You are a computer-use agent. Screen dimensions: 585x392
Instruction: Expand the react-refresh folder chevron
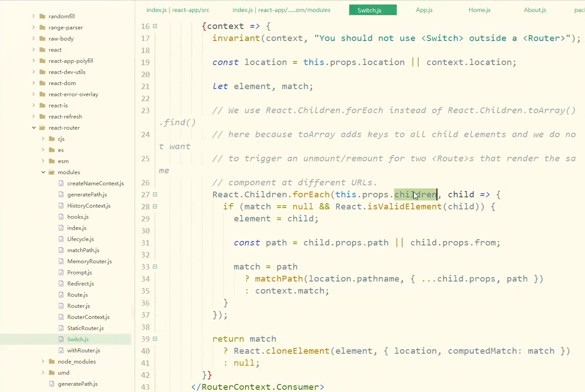coord(33,116)
